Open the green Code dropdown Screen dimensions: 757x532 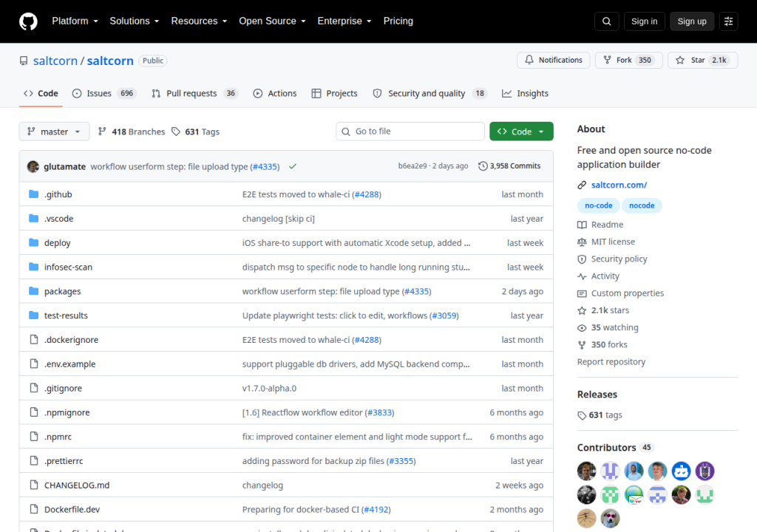point(521,132)
